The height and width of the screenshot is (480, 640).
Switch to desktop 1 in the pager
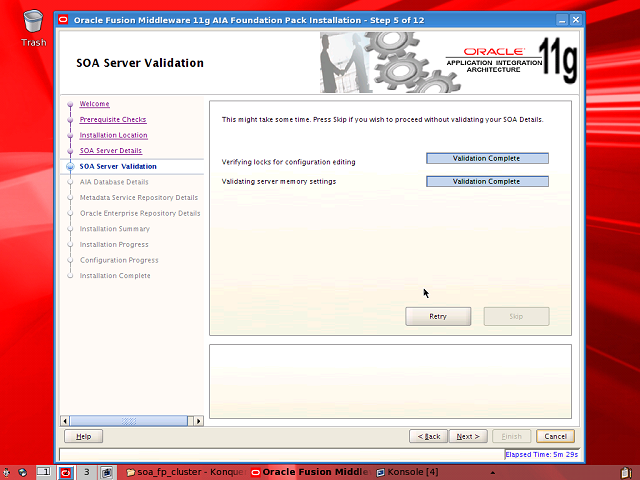(44, 472)
